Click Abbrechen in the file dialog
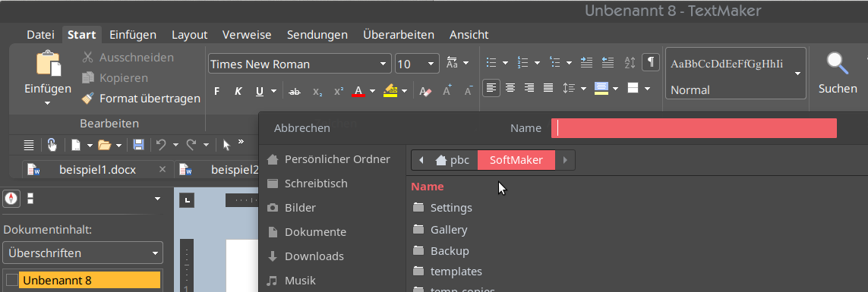The image size is (868, 292). tap(302, 128)
